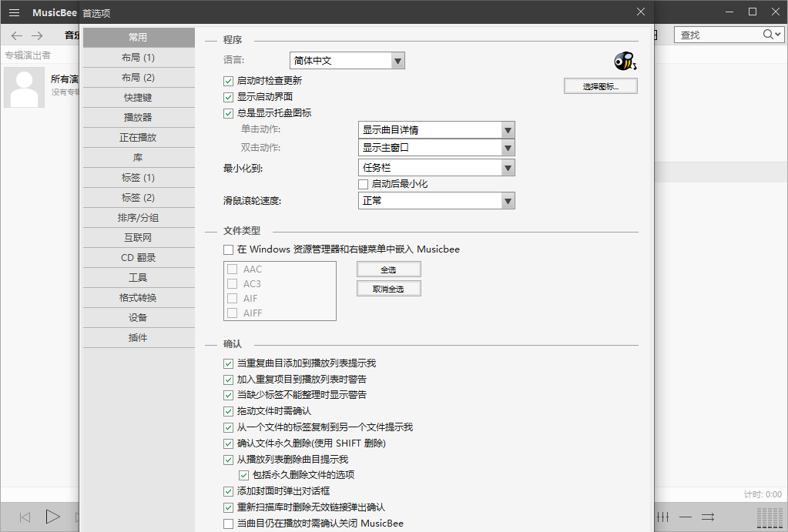This screenshot has height=532, width=788.
Task: Click the 取消全选 deselect-all button
Action: [388, 289]
